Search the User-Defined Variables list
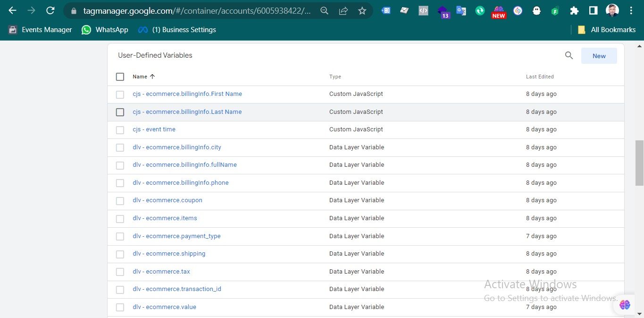The image size is (644, 318). (x=569, y=55)
